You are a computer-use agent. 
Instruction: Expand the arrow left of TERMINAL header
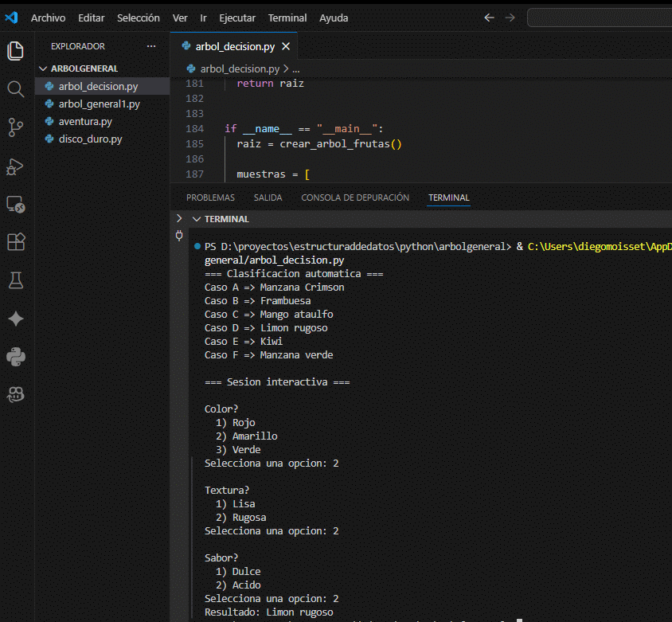click(180, 219)
